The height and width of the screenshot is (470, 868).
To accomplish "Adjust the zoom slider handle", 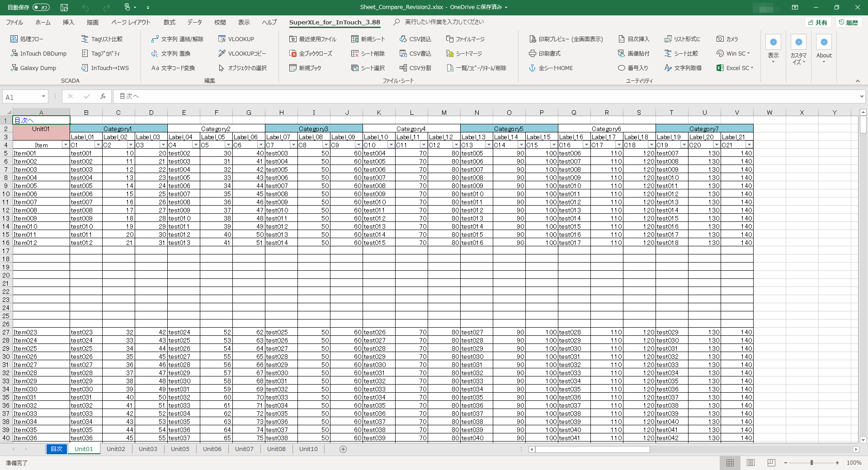I will [811, 463].
